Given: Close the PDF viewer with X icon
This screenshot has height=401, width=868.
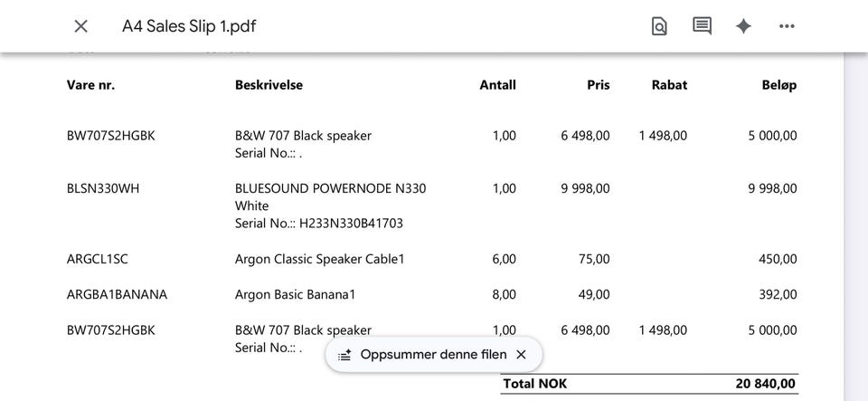Looking at the screenshot, I should click(80, 26).
